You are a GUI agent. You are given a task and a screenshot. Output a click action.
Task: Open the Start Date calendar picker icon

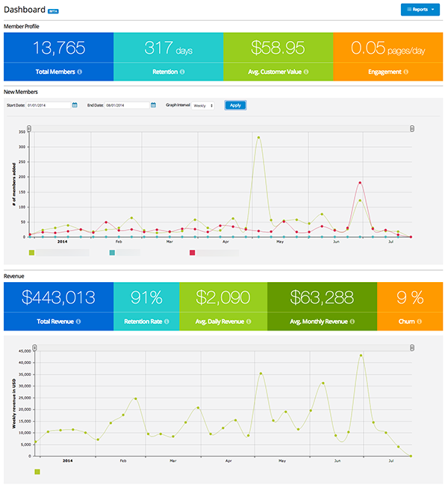point(75,105)
